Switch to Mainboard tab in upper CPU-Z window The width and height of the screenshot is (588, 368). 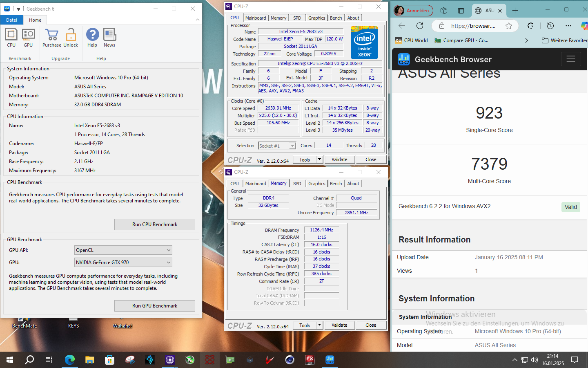click(x=256, y=18)
